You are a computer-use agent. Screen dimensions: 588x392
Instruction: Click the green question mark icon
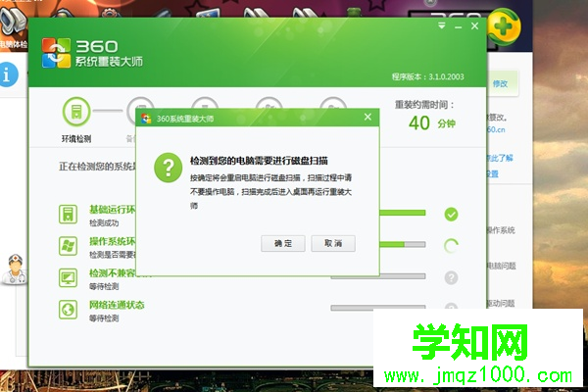(168, 168)
